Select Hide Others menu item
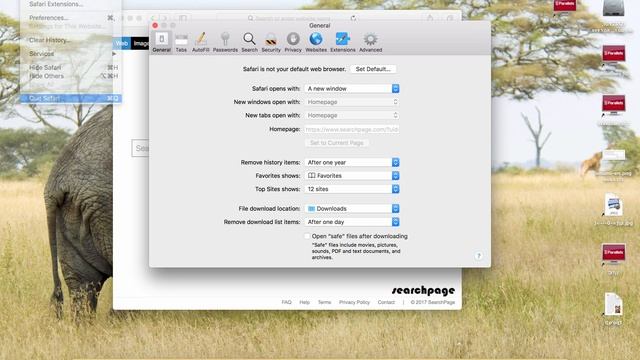 [71, 76]
